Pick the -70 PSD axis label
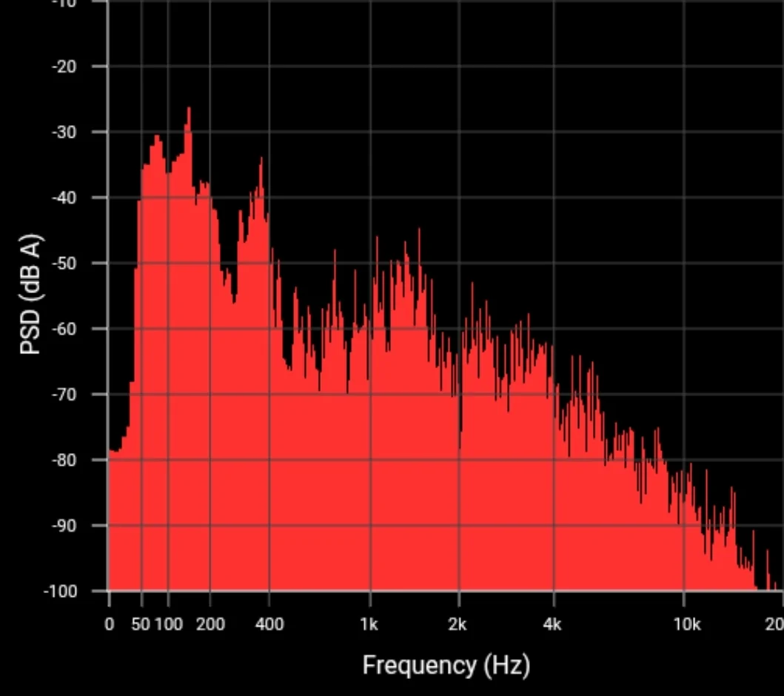 tap(64, 395)
